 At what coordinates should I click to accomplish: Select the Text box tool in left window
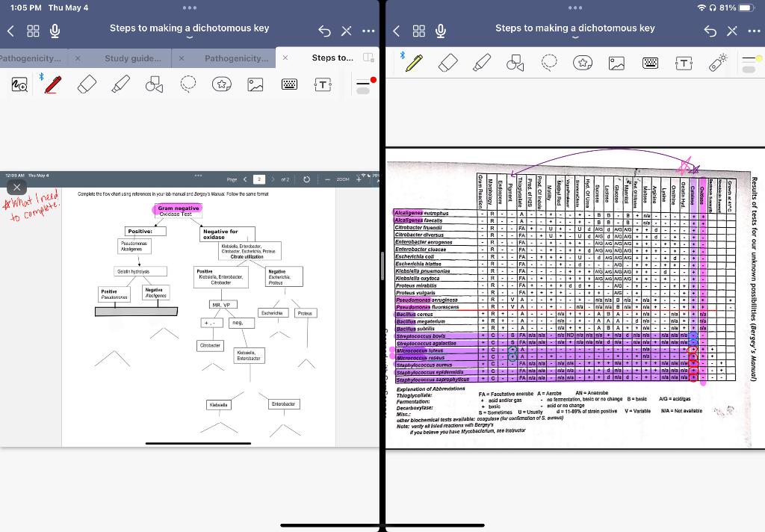point(323,84)
